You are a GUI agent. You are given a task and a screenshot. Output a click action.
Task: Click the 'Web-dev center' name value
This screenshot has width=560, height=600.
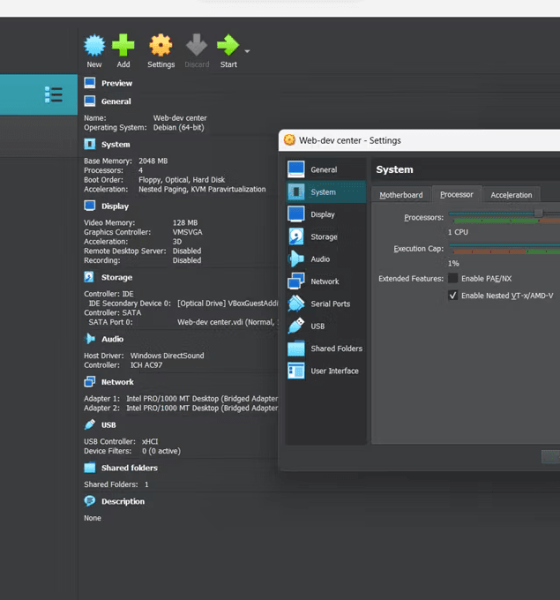tap(180, 118)
